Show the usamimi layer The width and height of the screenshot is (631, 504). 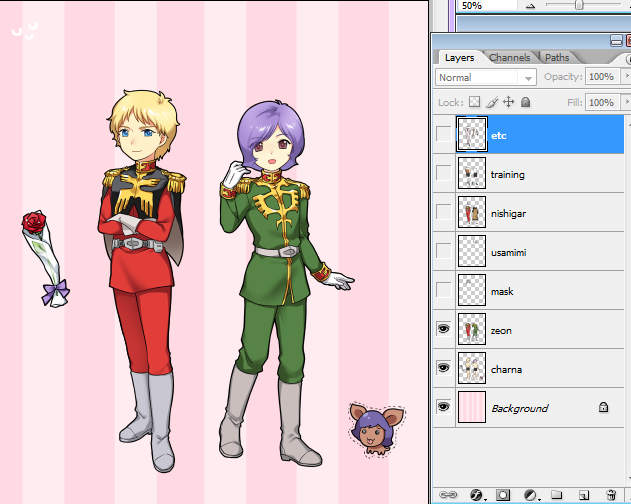[443, 251]
